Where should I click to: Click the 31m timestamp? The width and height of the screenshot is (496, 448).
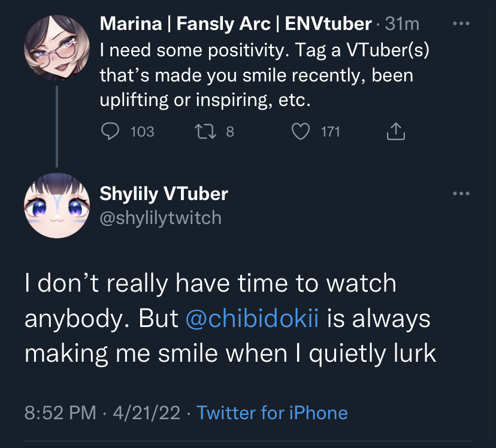pos(402,23)
